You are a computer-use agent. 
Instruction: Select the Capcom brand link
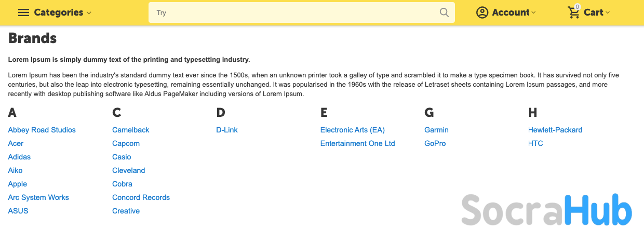click(126, 143)
